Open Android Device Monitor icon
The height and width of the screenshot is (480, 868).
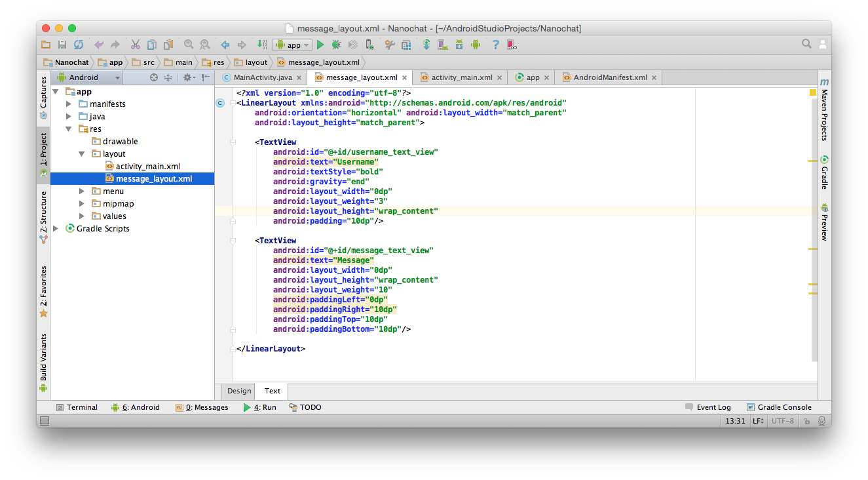tap(476, 45)
